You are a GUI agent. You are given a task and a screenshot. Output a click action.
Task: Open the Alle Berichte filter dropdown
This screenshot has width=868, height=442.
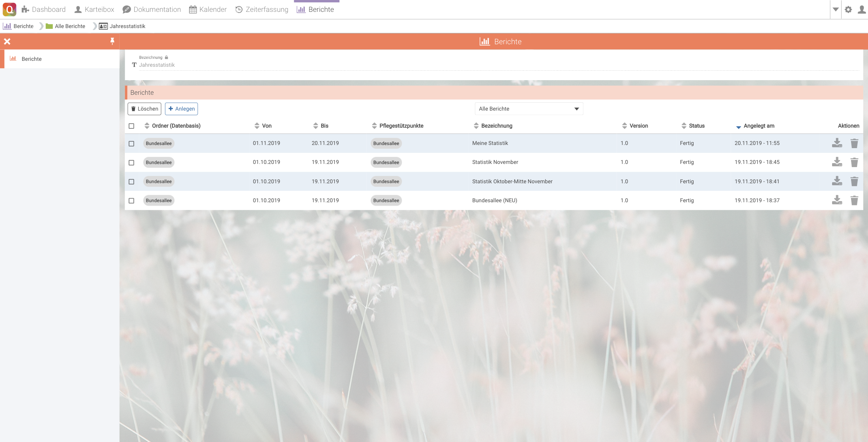point(529,109)
